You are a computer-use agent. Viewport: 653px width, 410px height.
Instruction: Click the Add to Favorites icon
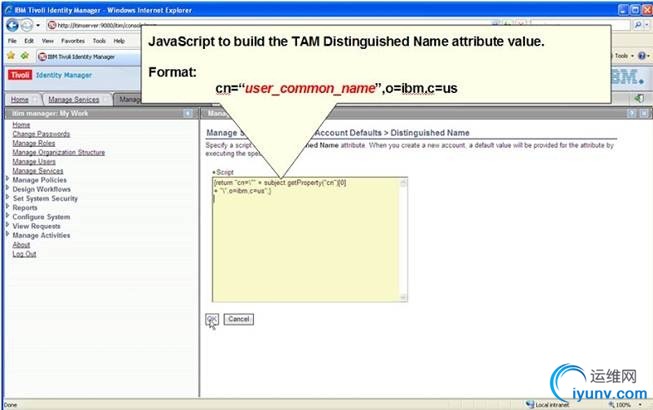25,56
